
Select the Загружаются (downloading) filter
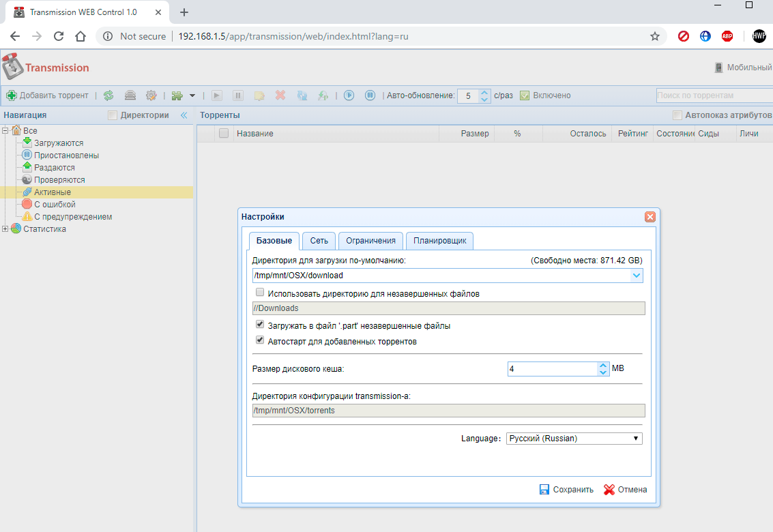tap(59, 143)
